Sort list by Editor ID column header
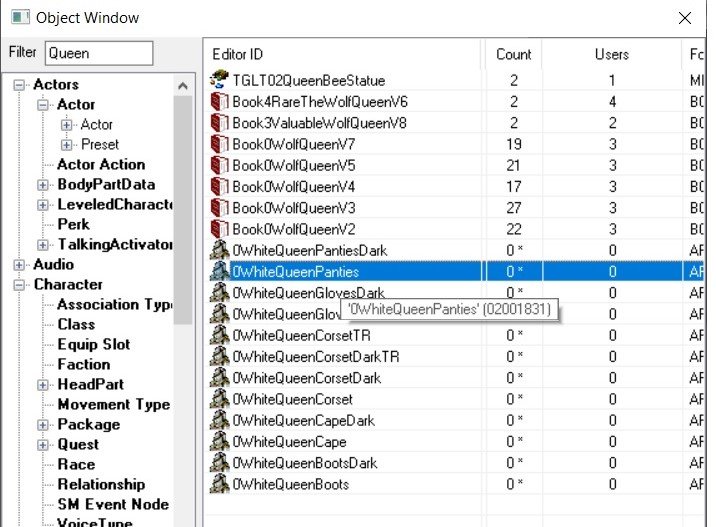The height and width of the screenshot is (527, 716). 342,54
